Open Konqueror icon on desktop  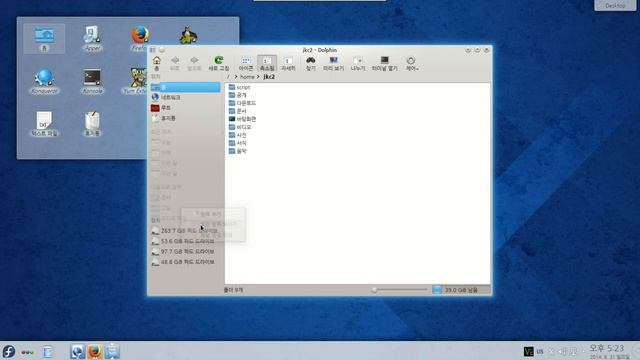44,82
